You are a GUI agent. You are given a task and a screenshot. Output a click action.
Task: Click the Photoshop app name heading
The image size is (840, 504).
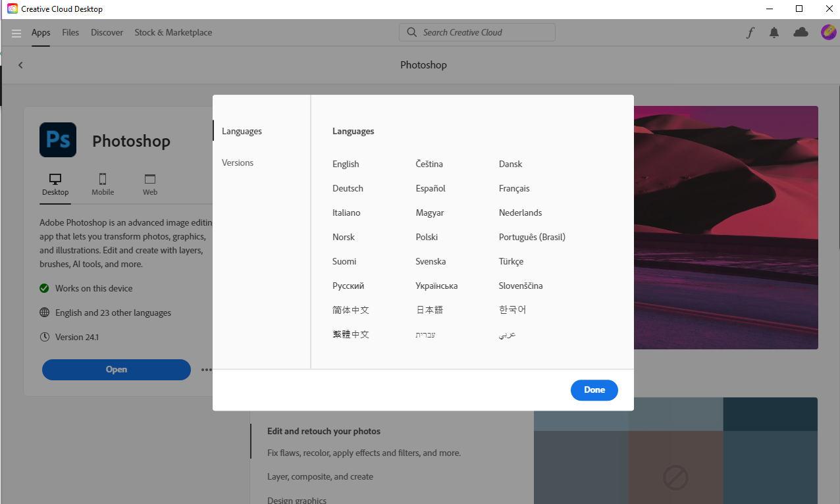pos(131,141)
